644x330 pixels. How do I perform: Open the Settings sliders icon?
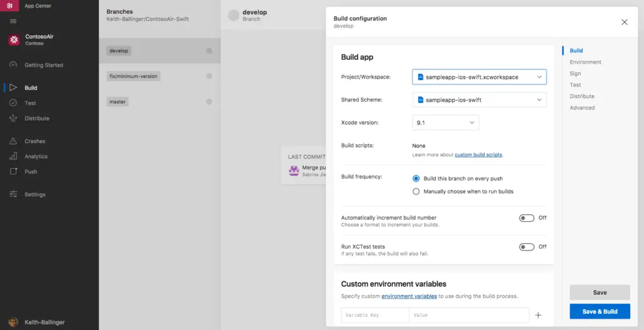(x=13, y=195)
